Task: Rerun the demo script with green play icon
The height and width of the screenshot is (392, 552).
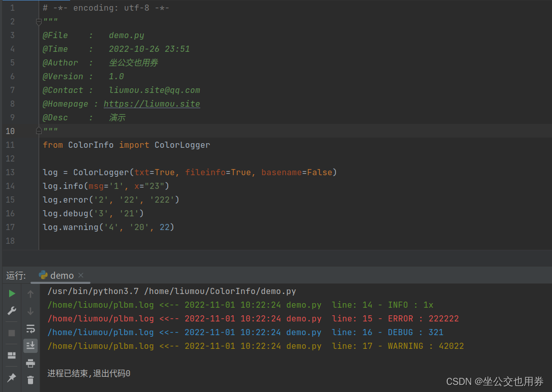Action: point(11,293)
